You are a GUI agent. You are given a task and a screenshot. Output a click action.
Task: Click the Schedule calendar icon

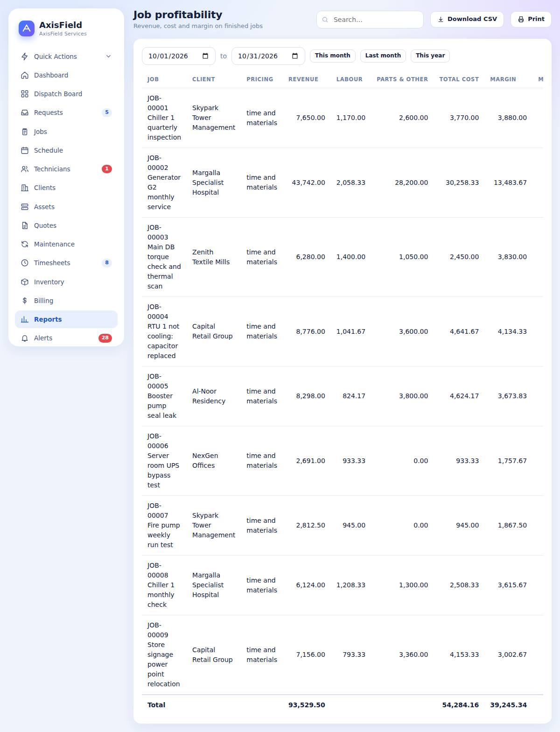(x=25, y=150)
